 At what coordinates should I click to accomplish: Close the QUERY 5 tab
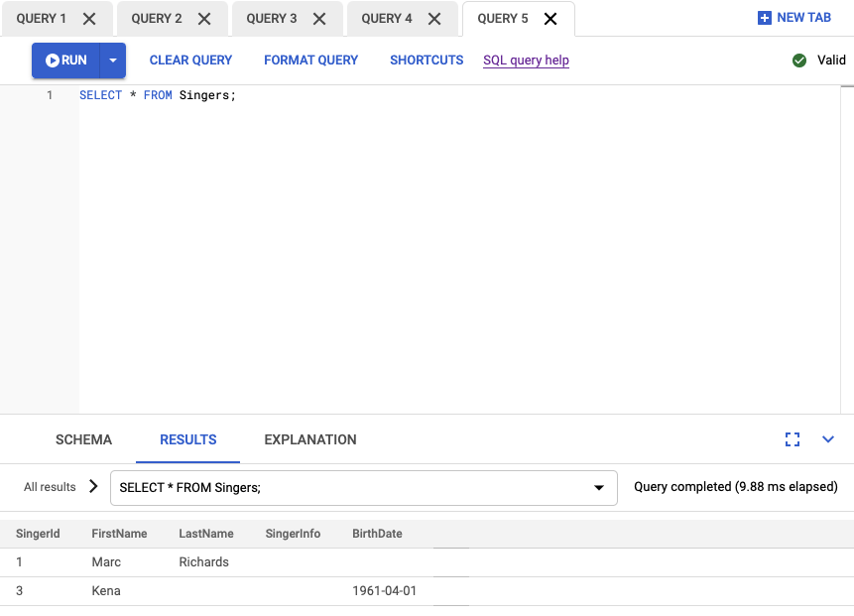(551, 18)
